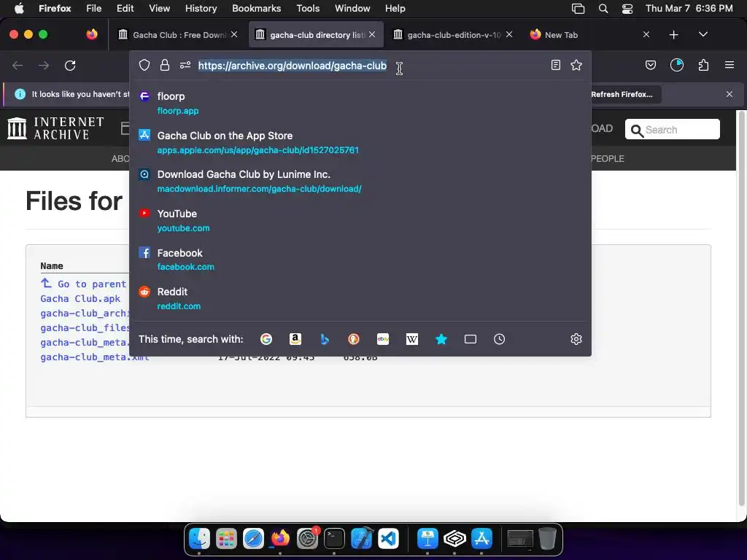The width and height of the screenshot is (747, 560).
Task: Go forward to next page
Action: point(44,65)
